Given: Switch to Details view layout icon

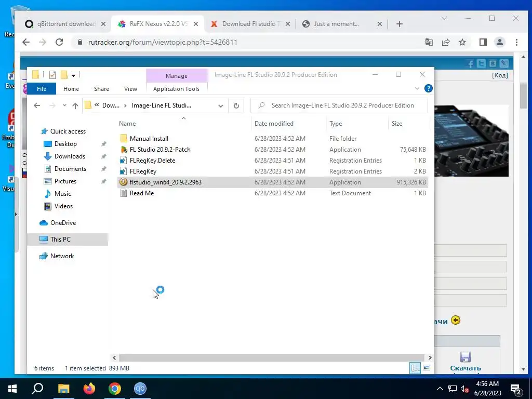Looking at the screenshot, I should pyautogui.click(x=415, y=368).
